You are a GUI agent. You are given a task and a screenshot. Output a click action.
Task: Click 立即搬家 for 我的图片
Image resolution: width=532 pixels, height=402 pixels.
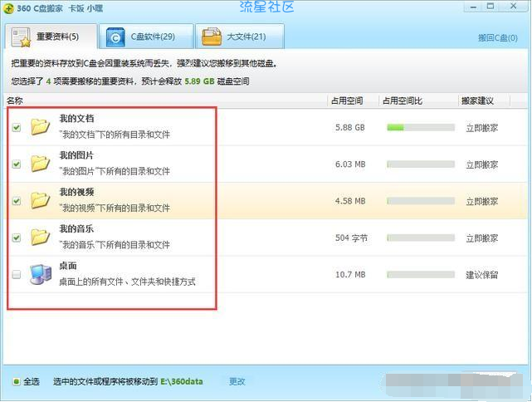[x=481, y=164]
